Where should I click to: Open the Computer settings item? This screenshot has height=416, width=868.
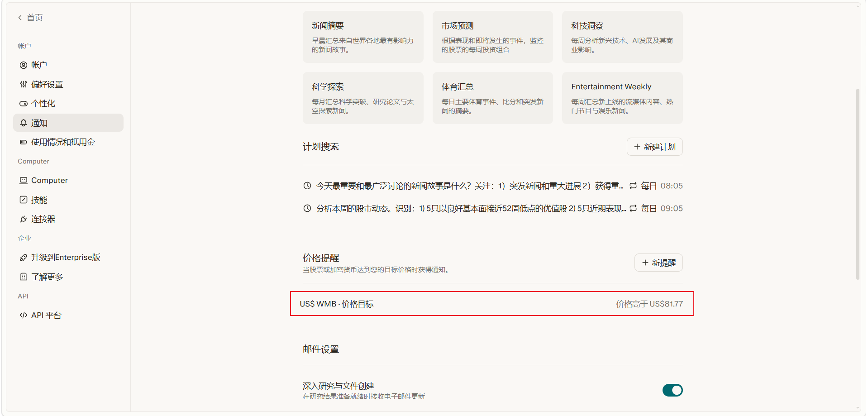coord(68,180)
